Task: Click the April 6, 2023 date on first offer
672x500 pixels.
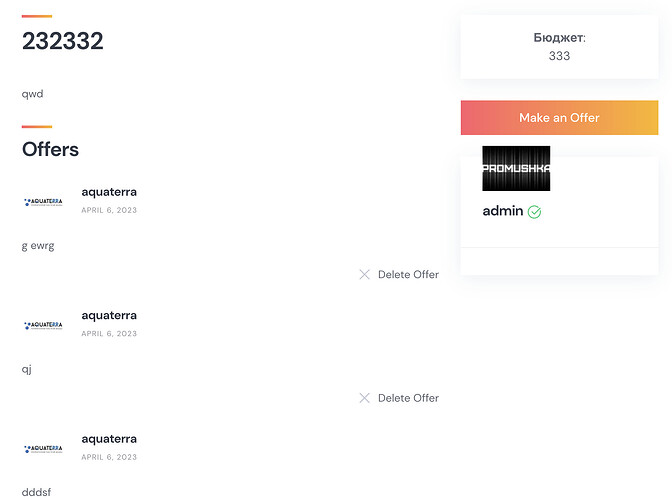Action: tap(109, 210)
